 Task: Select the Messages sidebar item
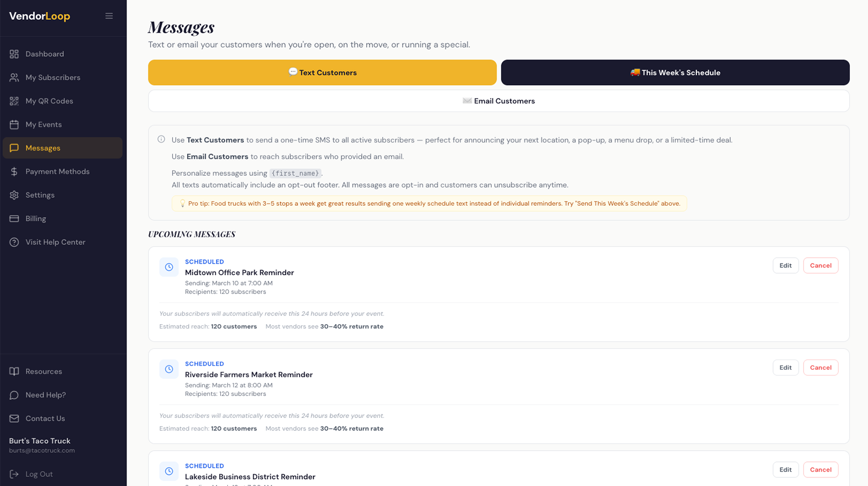tap(63, 148)
